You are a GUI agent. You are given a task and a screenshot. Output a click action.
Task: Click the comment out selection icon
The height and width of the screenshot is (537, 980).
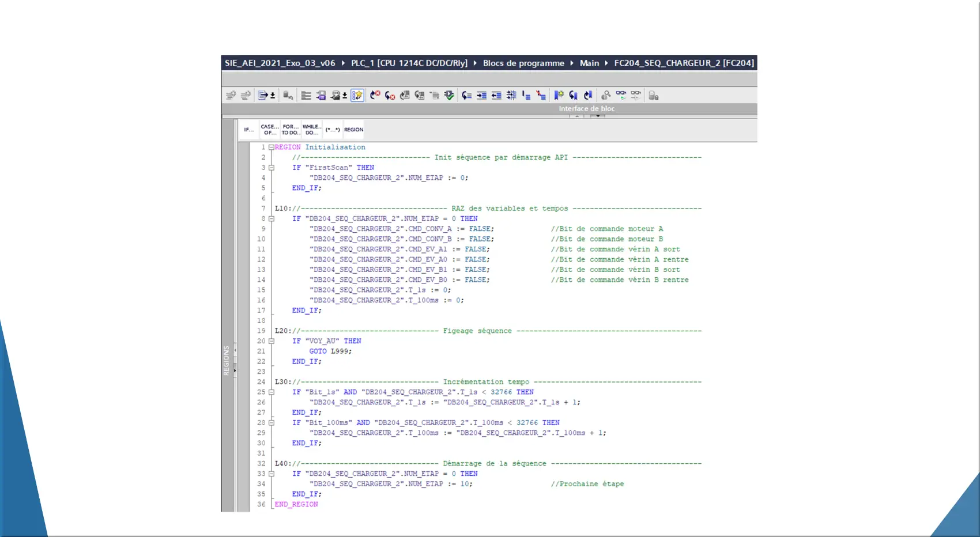coord(526,96)
